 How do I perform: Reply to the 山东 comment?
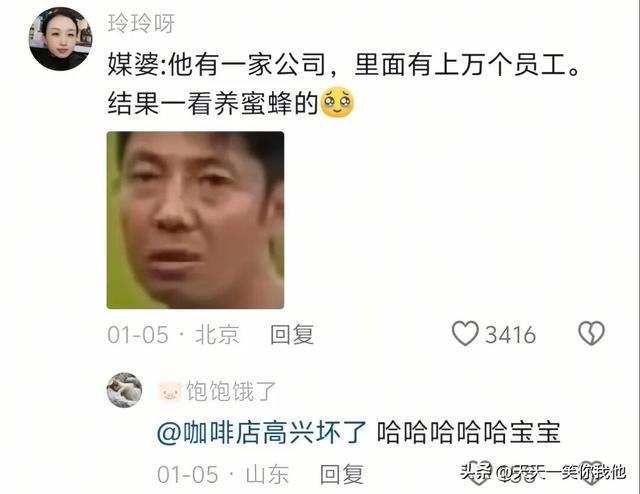pyautogui.click(x=342, y=474)
